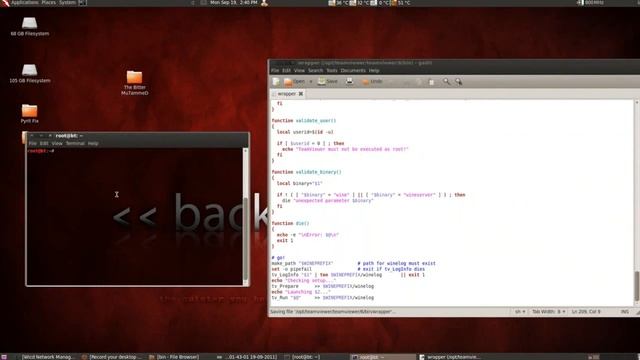Select the 105 GB Filesystem desktop icon
Viewport: 640px width, 360px height.
point(29,73)
